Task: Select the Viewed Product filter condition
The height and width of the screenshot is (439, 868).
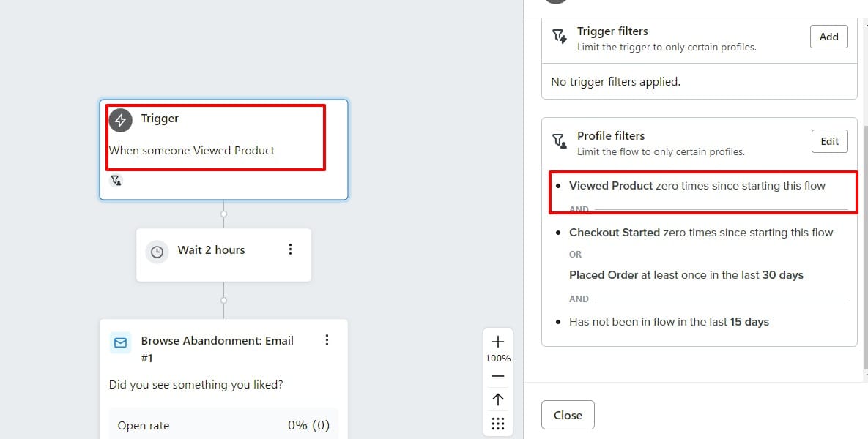Action: point(697,186)
